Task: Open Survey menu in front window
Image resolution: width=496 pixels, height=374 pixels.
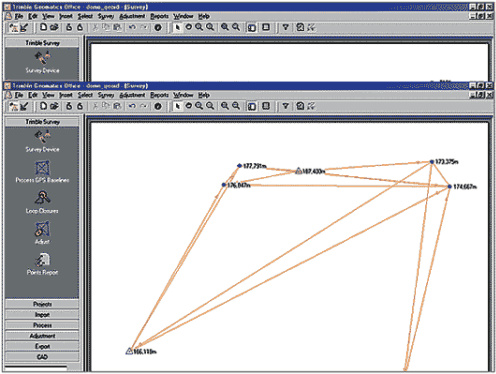Action: click(106, 95)
